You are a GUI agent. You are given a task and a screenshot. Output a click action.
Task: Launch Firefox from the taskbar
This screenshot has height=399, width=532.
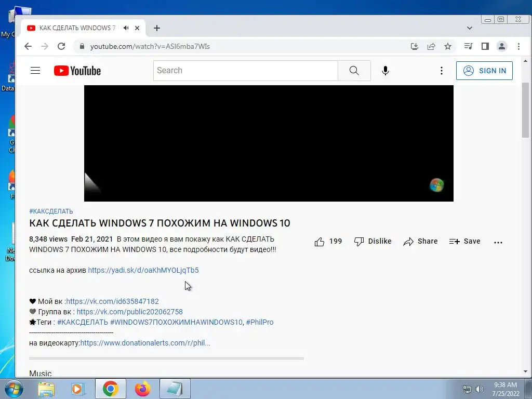(x=142, y=389)
